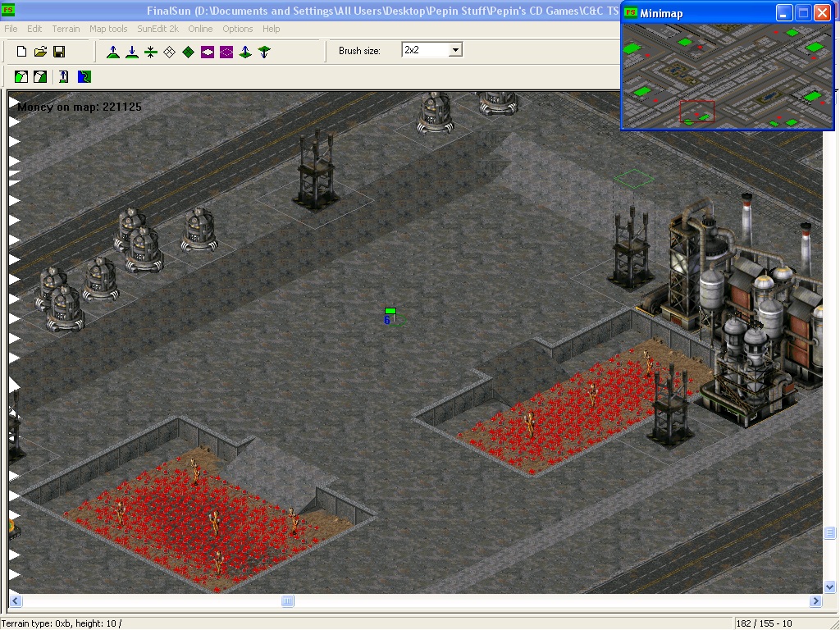The width and height of the screenshot is (840, 630).
Task: Select the Hide tileset tool (white diamond)
Action: point(169,52)
